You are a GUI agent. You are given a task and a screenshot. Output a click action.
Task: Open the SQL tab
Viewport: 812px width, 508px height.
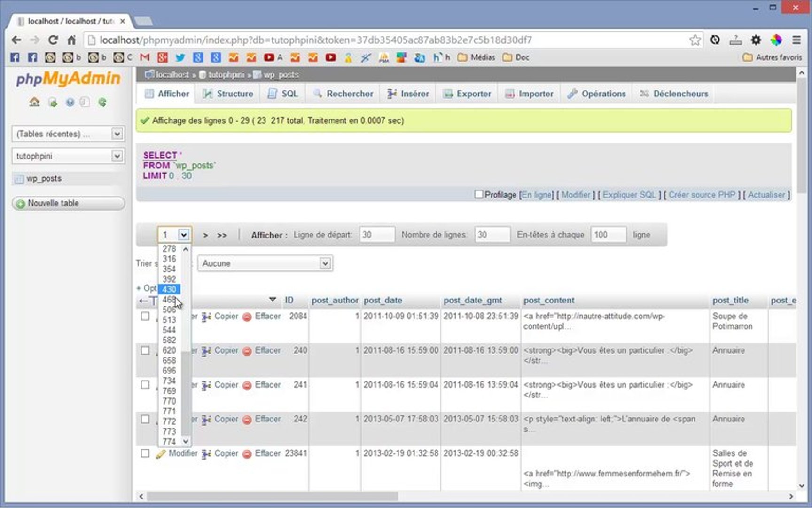(x=282, y=94)
